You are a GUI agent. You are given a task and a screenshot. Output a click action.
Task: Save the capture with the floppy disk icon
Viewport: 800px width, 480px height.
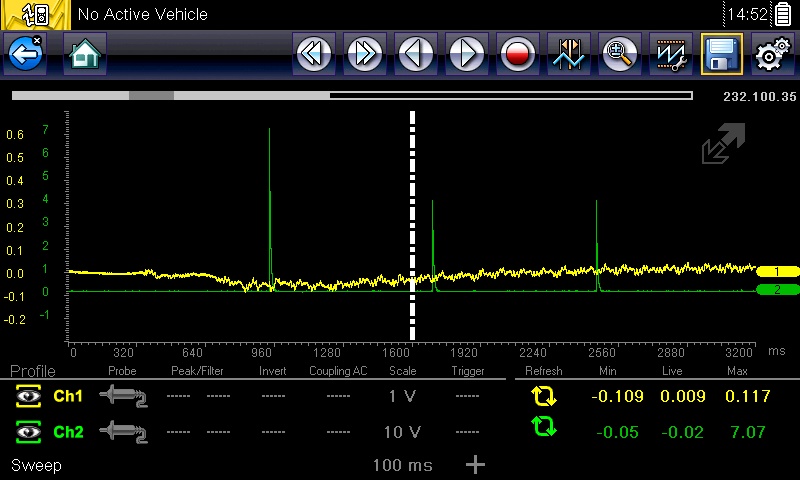tap(721, 53)
